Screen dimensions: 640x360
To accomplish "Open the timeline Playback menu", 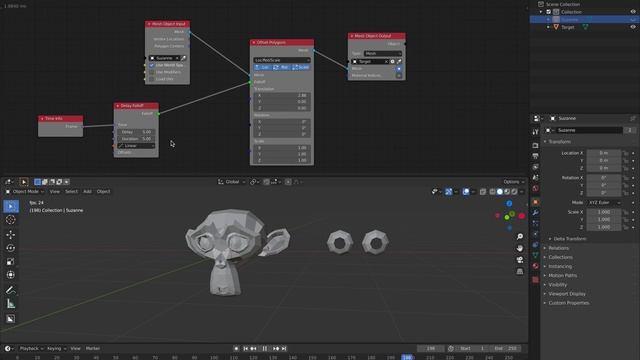I will [x=31, y=349].
